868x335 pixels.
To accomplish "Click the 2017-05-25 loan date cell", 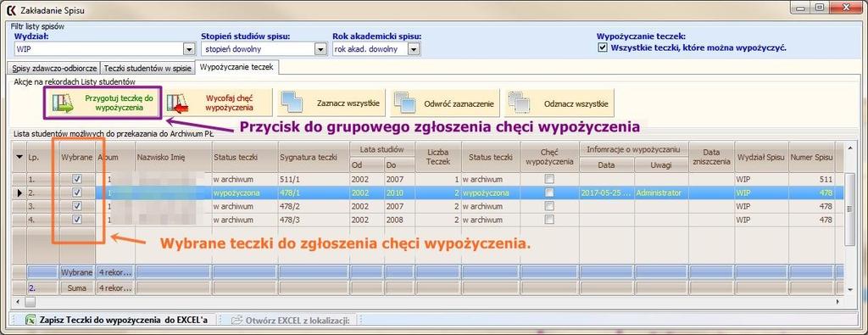I will point(606,193).
